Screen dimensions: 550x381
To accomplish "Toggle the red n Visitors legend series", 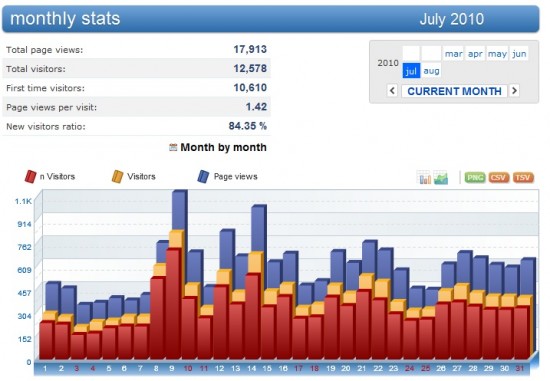I will pyautogui.click(x=50, y=176).
